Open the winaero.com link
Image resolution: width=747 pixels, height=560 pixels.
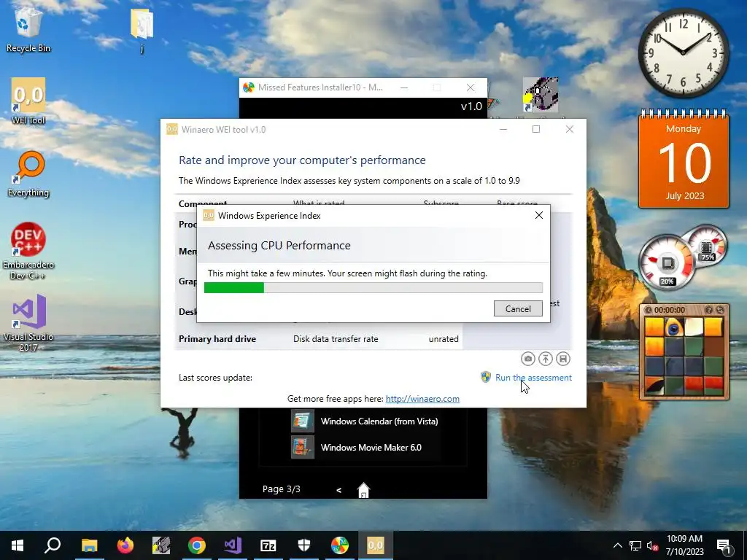pos(422,399)
